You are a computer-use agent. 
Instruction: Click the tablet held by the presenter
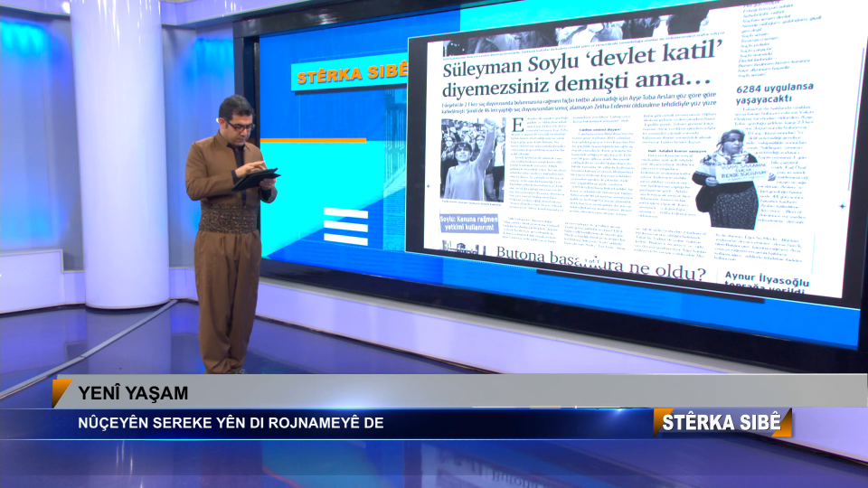256,179
